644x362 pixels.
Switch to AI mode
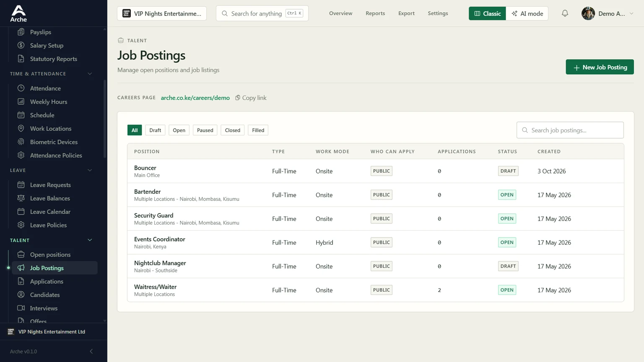coord(527,13)
